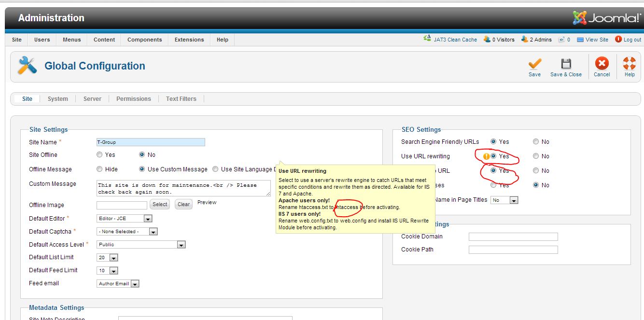The image size is (644, 320).
Task: Click the Visitors user icon
Action: pos(488,40)
